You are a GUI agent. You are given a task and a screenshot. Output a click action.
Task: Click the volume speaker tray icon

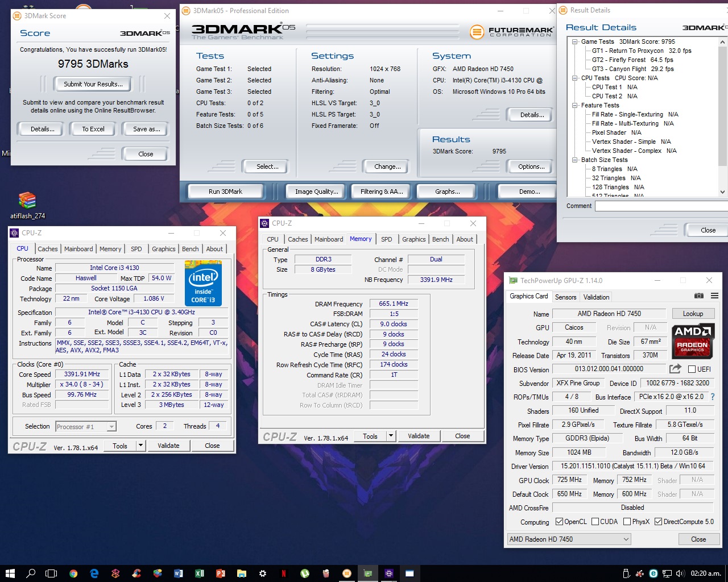click(680, 573)
